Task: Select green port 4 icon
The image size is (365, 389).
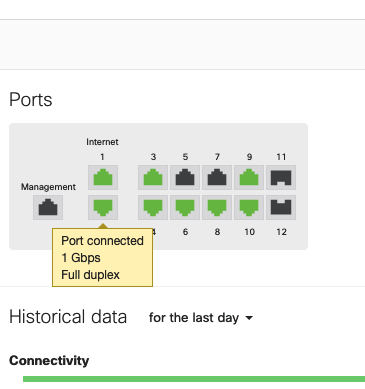Action: 153,207
